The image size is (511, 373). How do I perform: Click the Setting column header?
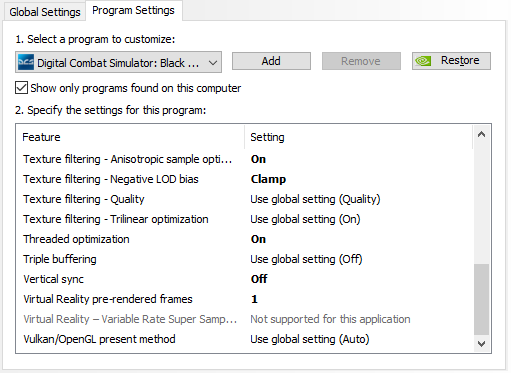[358, 137]
